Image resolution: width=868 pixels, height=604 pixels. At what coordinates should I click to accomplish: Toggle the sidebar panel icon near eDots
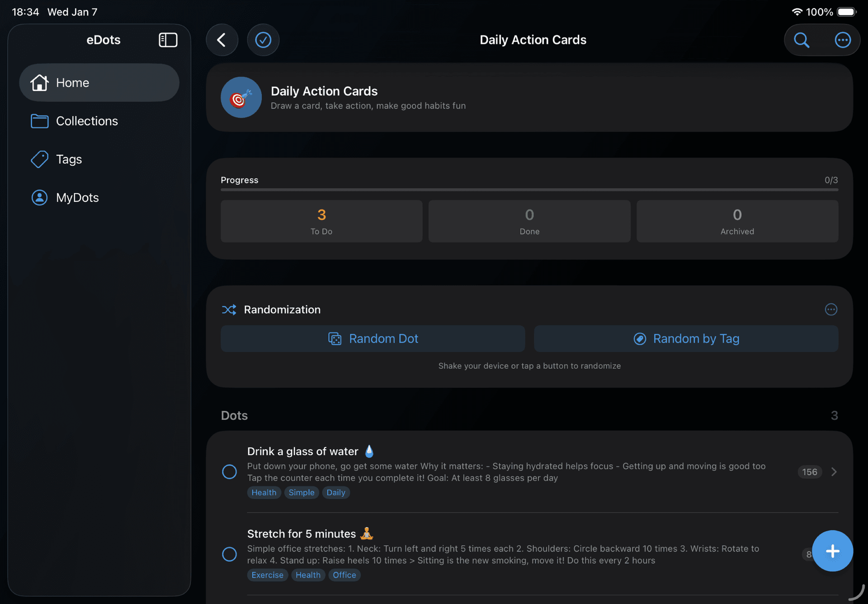click(x=168, y=40)
